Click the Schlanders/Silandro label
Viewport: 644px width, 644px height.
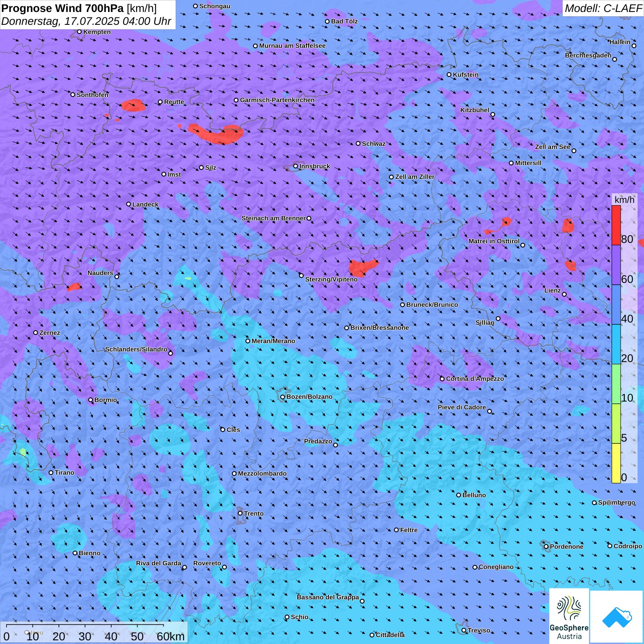pyautogui.click(x=136, y=349)
